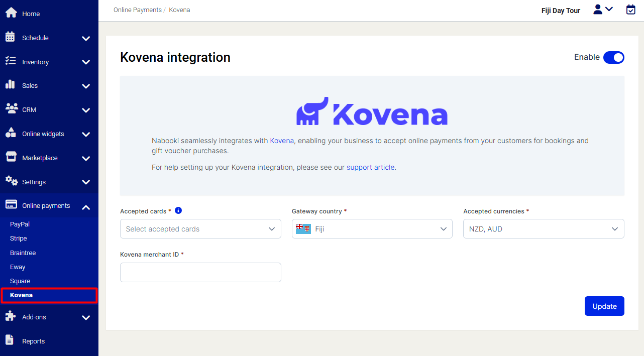Open the Stripe payments page
The image size is (644, 356).
coord(19,238)
